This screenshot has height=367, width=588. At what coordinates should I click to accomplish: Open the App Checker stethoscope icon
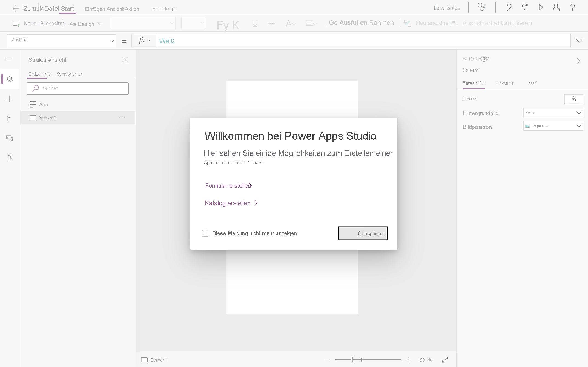click(481, 7)
